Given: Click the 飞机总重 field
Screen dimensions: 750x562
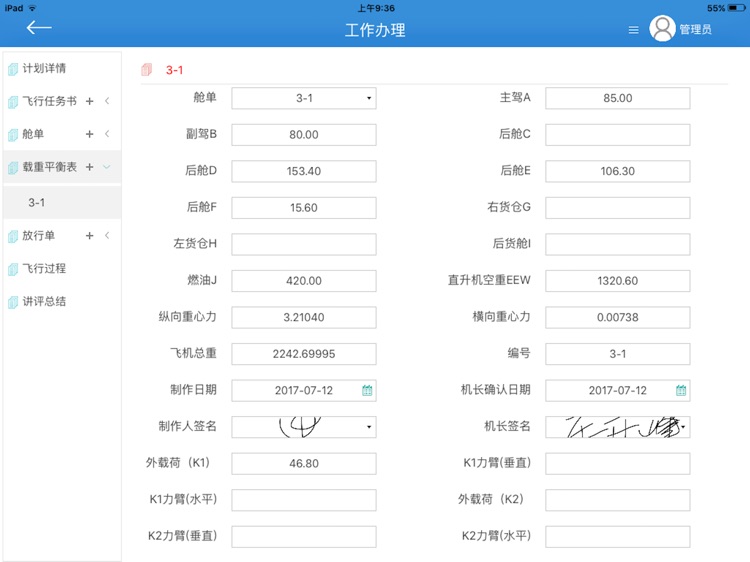Looking at the screenshot, I should pyautogui.click(x=304, y=354).
